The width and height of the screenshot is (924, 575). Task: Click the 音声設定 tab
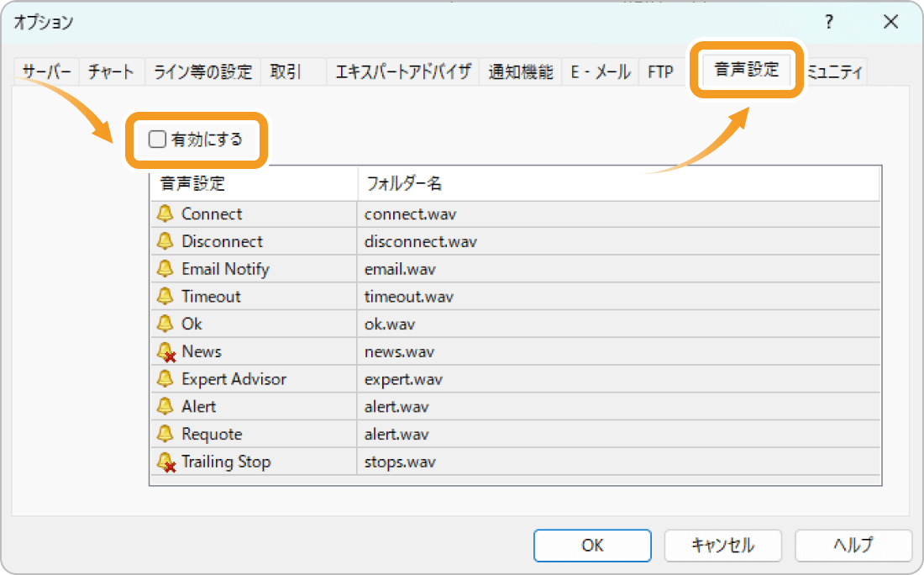pos(747,70)
